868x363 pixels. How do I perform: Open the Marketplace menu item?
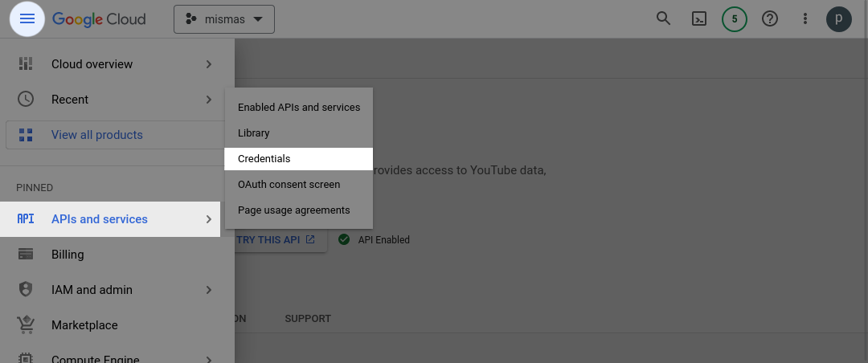tap(117, 325)
